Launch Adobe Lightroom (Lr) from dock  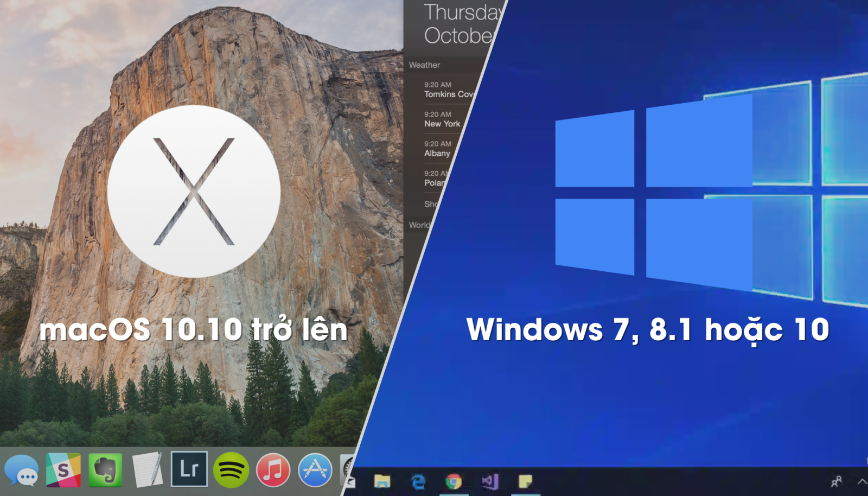(189, 469)
